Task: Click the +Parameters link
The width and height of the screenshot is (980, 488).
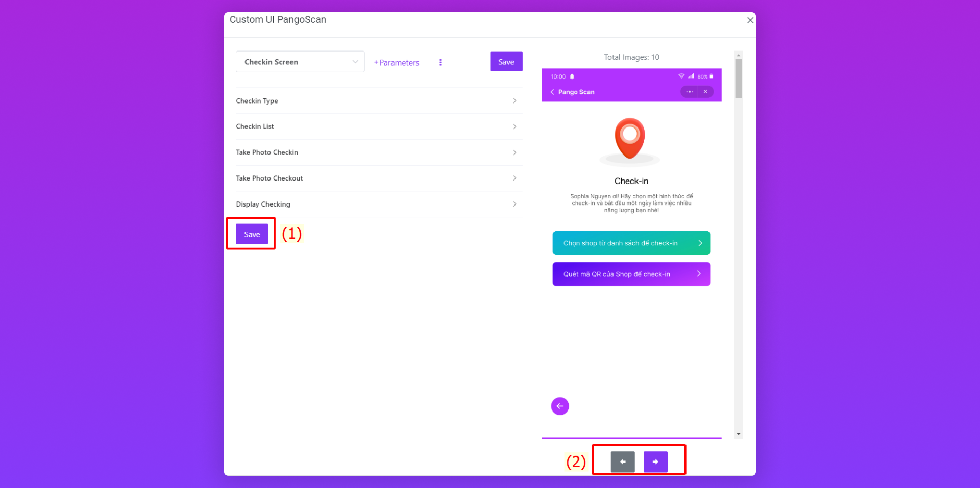Action: pos(397,63)
